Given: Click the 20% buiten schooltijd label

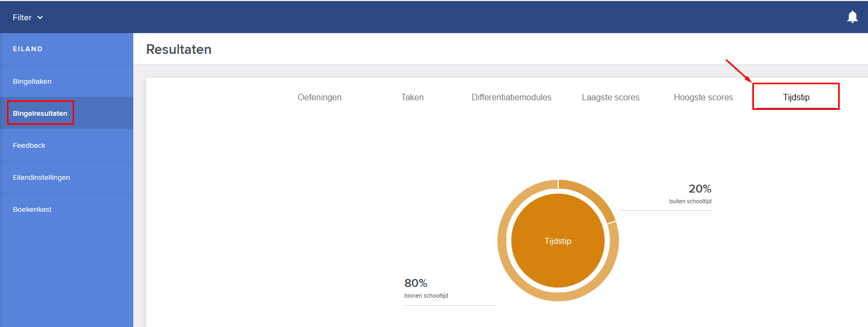Looking at the screenshot, I should click(x=690, y=194).
